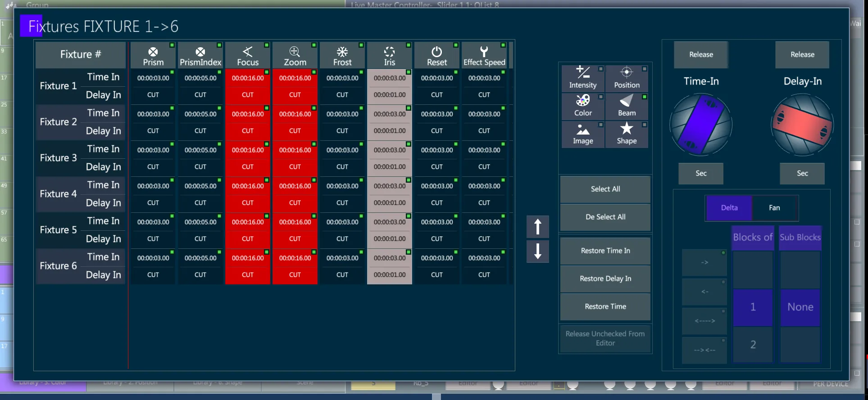
Task: Select the PrismIndex column header
Action: coord(200,55)
